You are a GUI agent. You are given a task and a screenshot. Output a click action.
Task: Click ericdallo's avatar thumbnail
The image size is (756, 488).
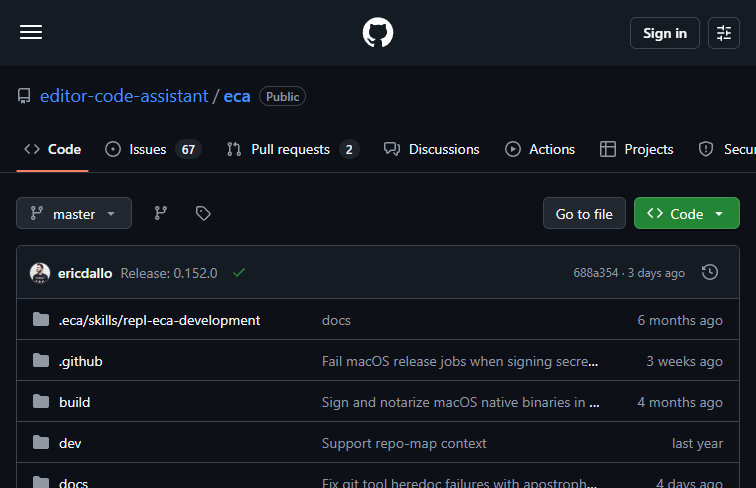tap(40, 273)
